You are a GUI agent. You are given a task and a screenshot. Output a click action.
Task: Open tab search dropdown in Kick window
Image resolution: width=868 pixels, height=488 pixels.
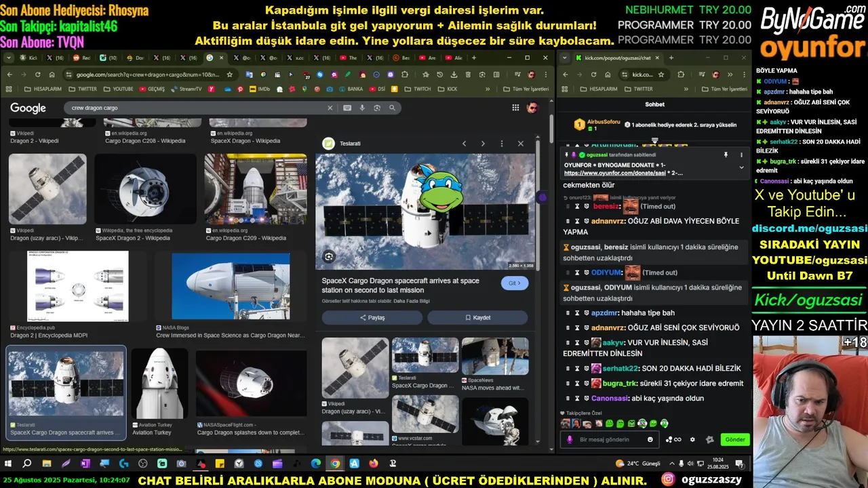[564, 58]
